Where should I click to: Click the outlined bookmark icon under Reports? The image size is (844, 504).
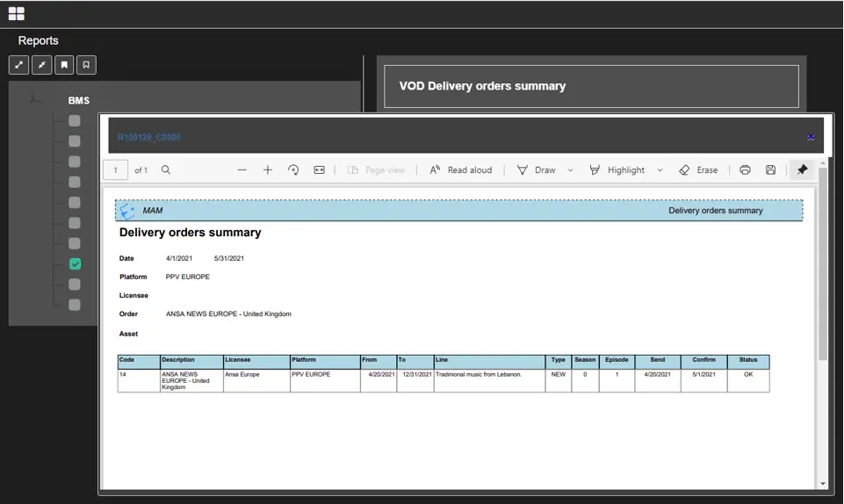click(85, 65)
